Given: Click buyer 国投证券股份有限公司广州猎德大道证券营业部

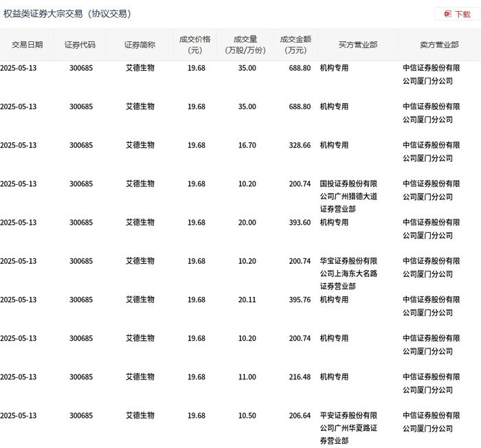Looking at the screenshot, I should [x=348, y=197].
